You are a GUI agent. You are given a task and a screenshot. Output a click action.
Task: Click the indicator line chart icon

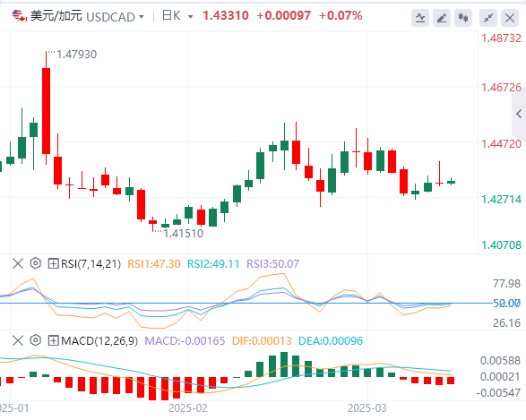tap(420, 18)
